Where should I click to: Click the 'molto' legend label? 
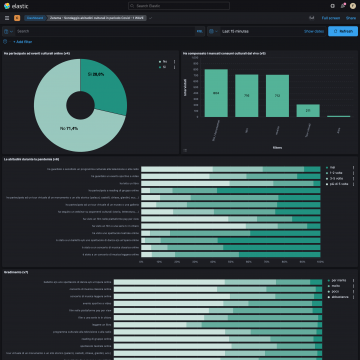tap(335, 286)
